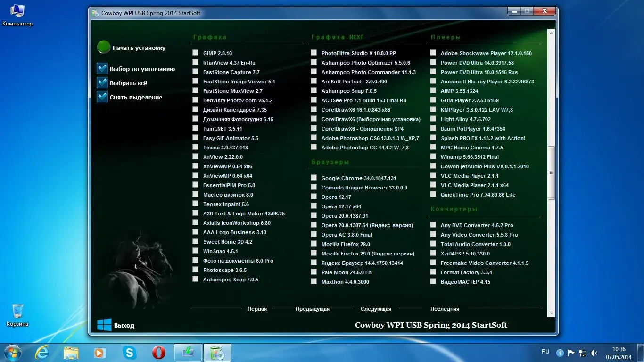Viewport: 644px width, 362px height.
Task: Select the Корзина recycle bin desktop icon
Action: [17, 315]
